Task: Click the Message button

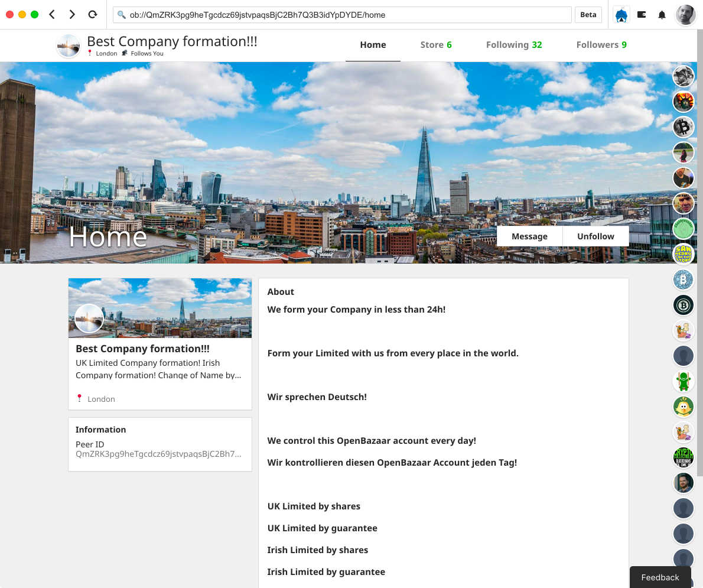Action: [529, 236]
